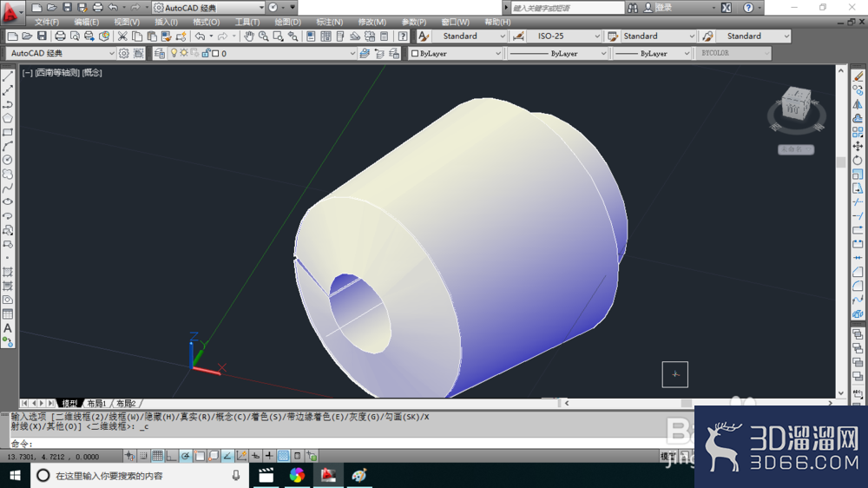
Task: Select the Erase tool in Modify toolbar
Action: [858, 76]
